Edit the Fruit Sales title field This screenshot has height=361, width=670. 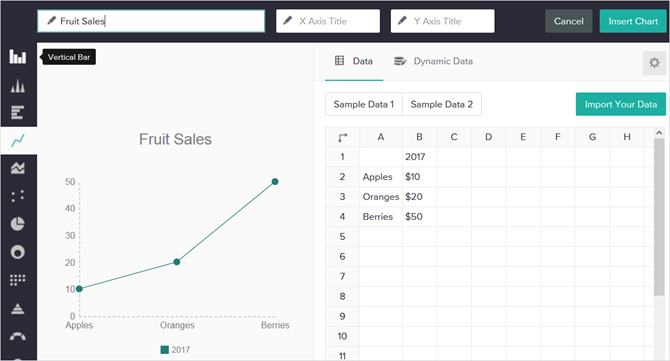coord(151,21)
